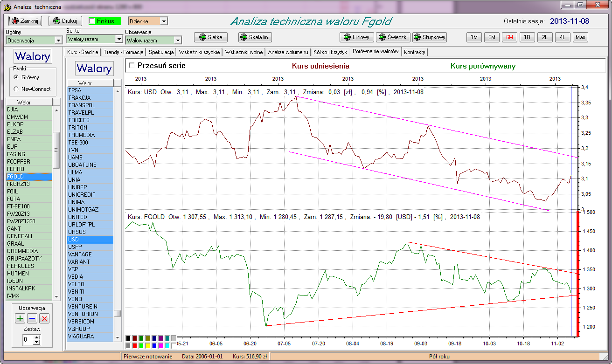Select FCOPPER in the left Walor list
Viewport: 612px width, 364px height.
coord(29,162)
